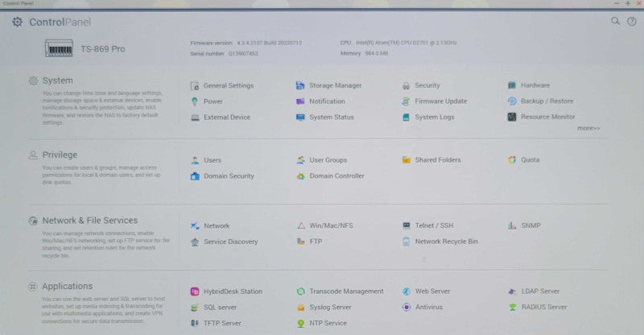Open Backup / Restore icon
Image resolution: width=644 pixels, height=335 pixels.
click(512, 101)
